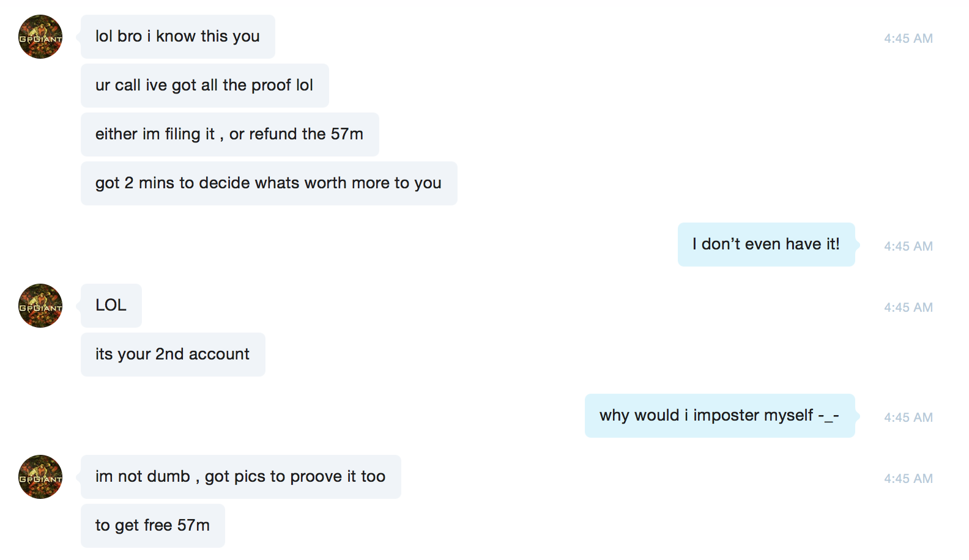Select 'got 2 mins to decide' message bubble
The height and width of the screenshot is (560, 969).
pyautogui.click(x=269, y=183)
